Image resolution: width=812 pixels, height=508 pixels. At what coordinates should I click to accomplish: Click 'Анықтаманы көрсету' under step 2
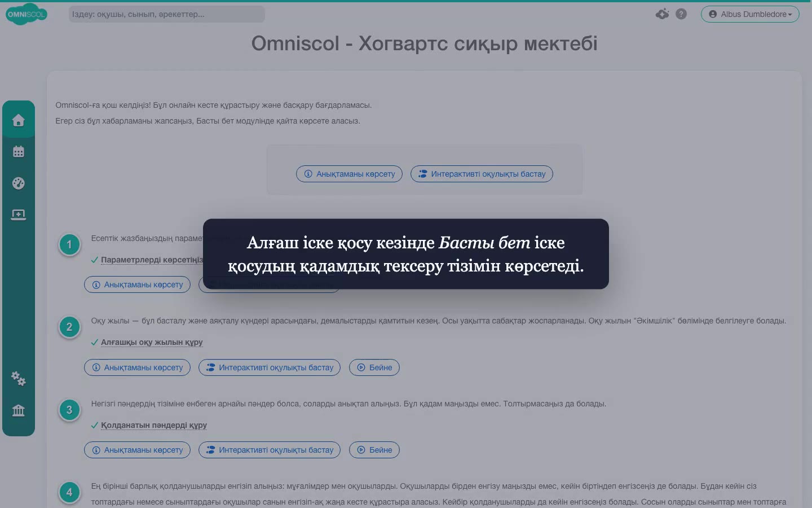coord(138,367)
